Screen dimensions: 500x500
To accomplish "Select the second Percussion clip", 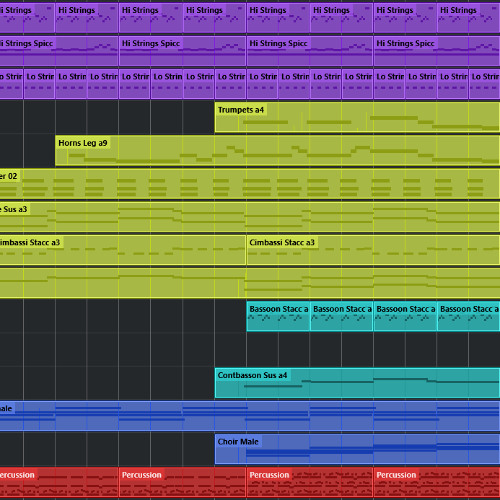I will (x=183, y=482).
